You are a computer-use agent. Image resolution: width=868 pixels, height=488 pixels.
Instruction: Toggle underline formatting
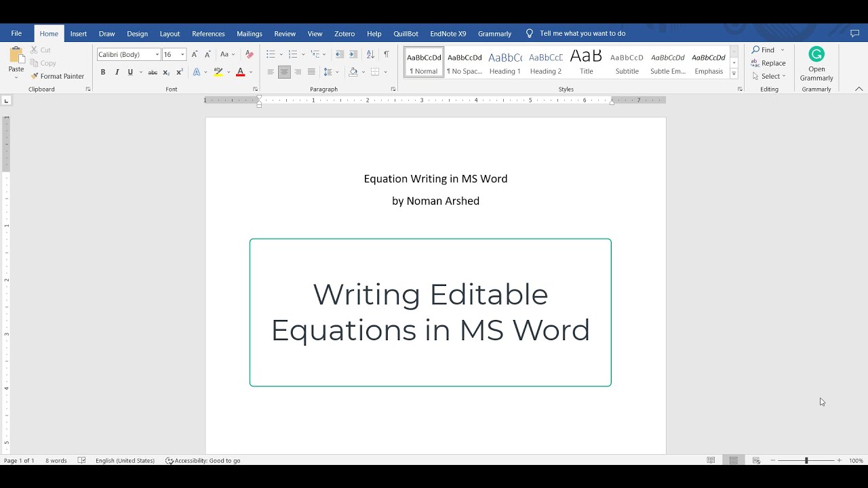pyautogui.click(x=130, y=72)
